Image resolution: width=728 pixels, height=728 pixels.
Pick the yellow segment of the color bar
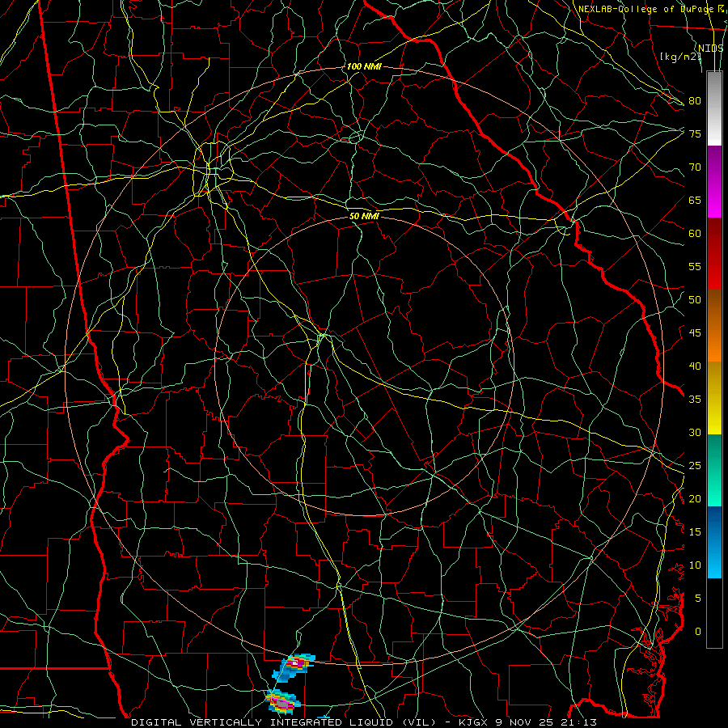coord(714,398)
